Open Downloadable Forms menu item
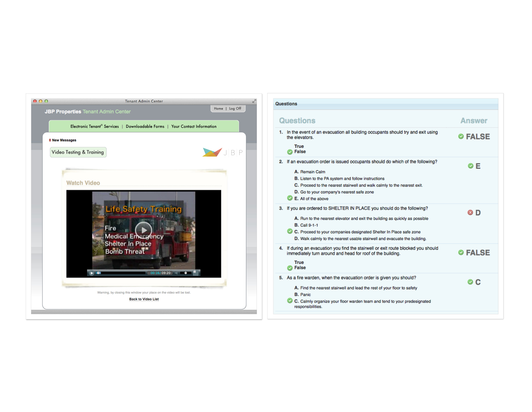This screenshot has height=412, width=532. (145, 126)
